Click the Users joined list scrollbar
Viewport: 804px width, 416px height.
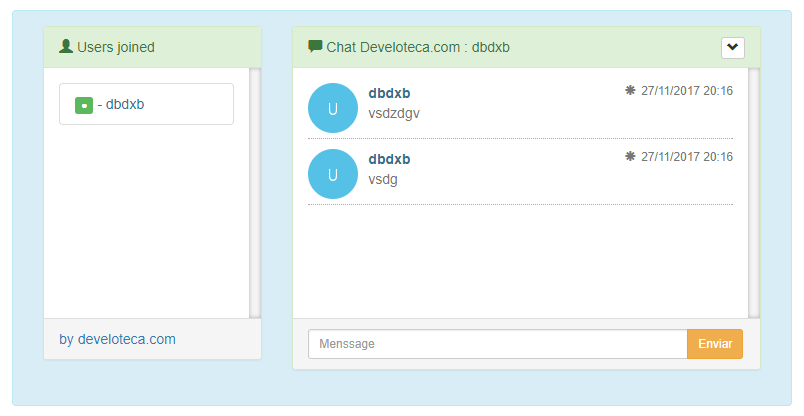(x=255, y=192)
